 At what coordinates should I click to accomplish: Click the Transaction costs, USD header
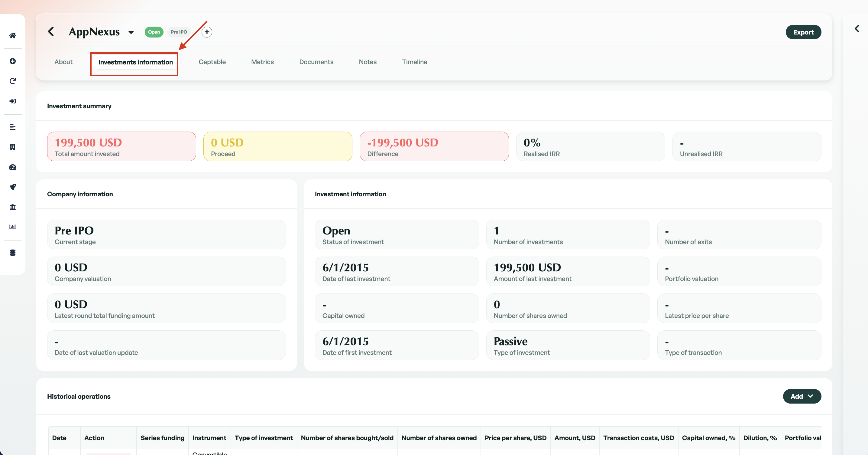tap(639, 438)
